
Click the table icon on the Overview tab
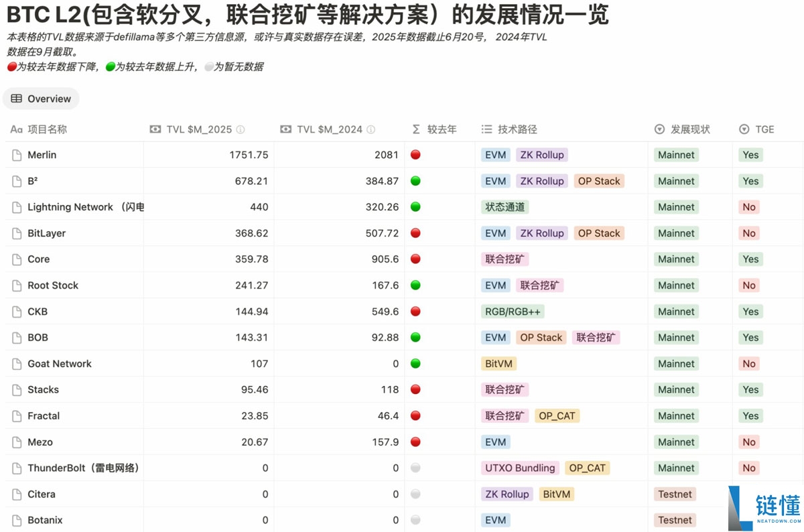(x=16, y=98)
